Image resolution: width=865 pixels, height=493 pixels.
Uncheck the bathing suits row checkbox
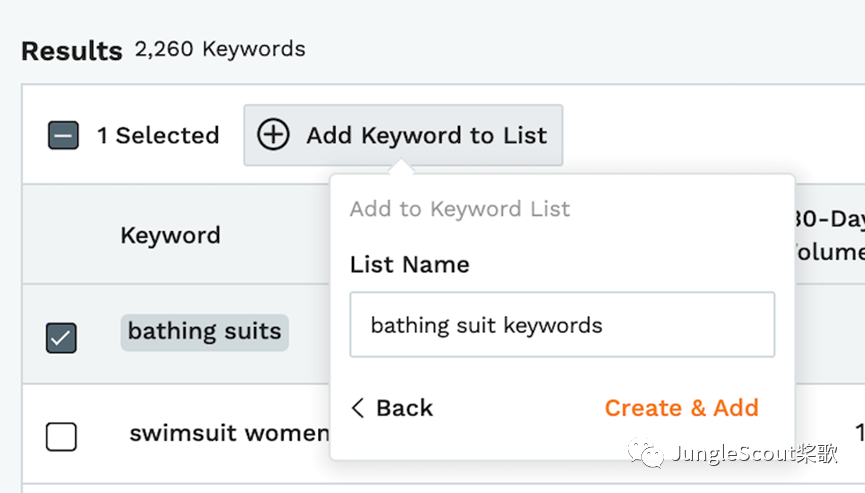click(x=62, y=338)
